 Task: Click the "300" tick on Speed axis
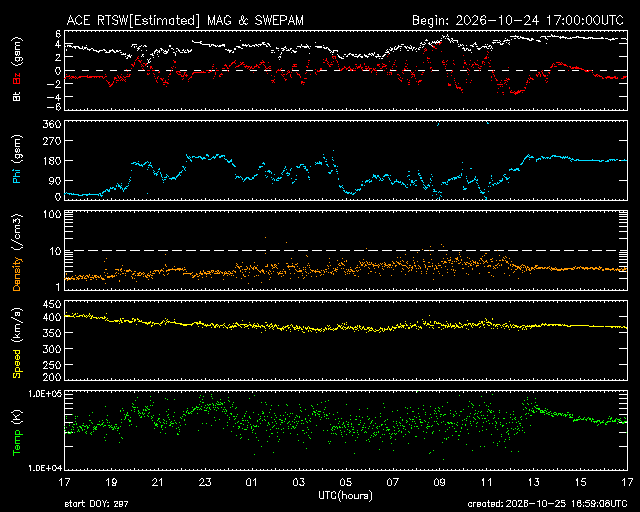click(x=52, y=349)
